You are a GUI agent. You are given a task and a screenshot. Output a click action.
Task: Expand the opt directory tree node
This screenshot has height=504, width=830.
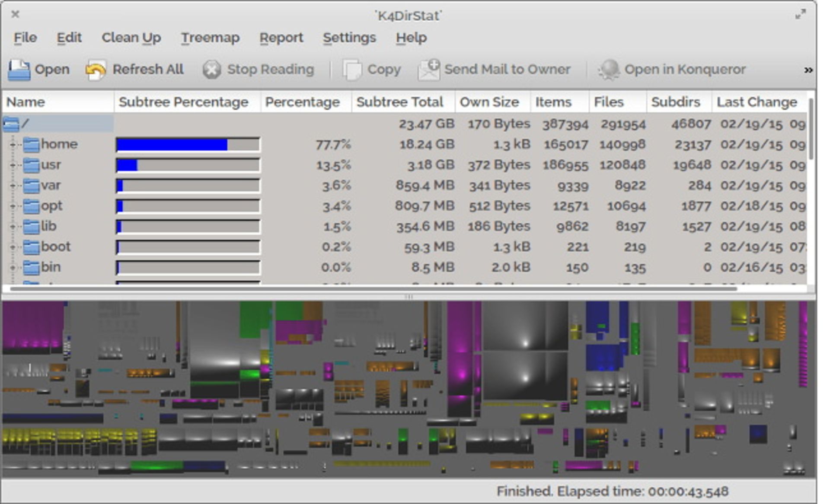pyautogui.click(x=13, y=206)
